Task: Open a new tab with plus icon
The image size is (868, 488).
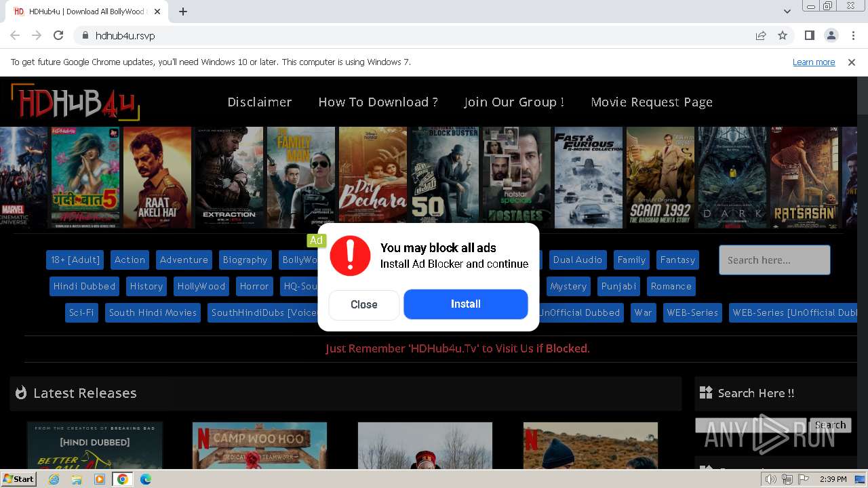Action: click(x=183, y=12)
